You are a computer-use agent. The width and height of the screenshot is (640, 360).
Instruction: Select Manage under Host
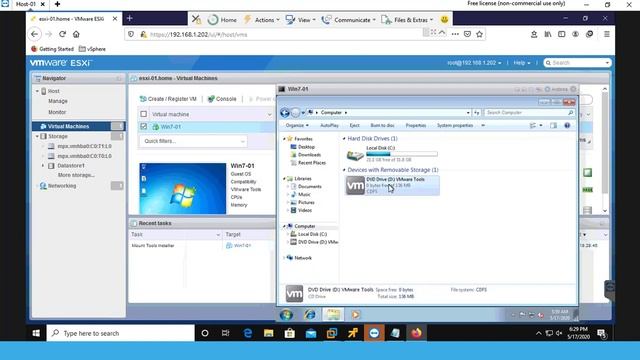click(x=58, y=101)
